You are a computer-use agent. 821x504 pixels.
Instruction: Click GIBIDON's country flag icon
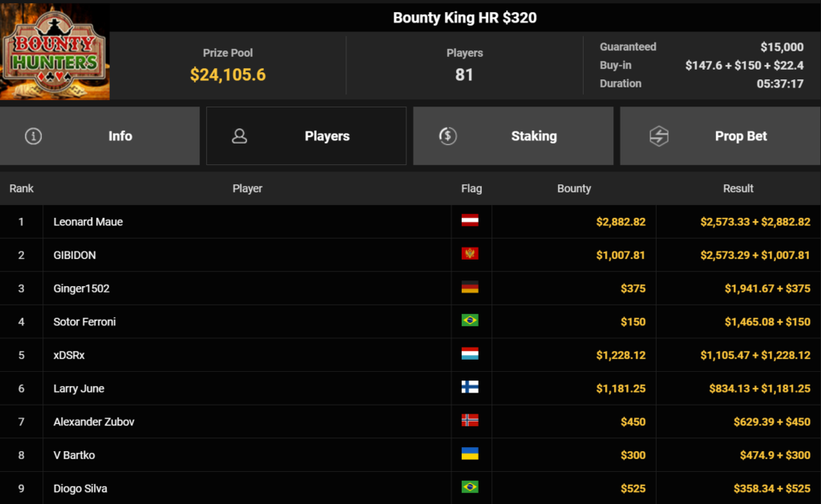tap(470, 255)
